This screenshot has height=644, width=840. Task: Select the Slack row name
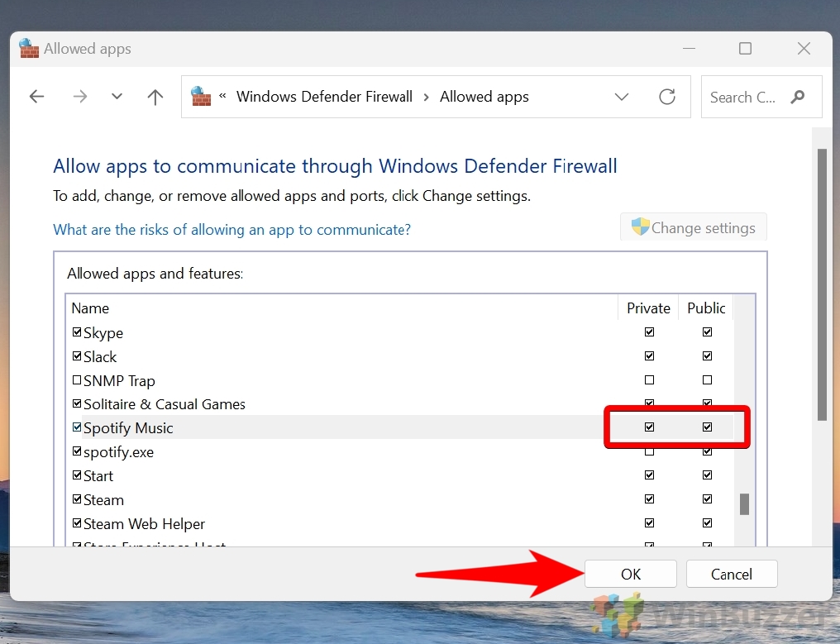click(x=100, y=357)
